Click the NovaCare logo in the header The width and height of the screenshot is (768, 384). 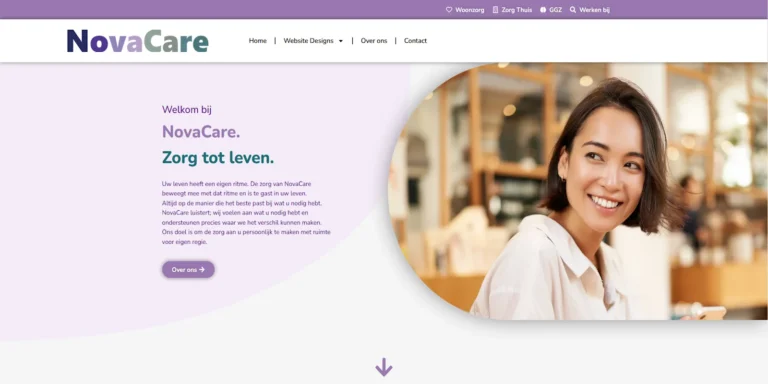pos(138,41)
